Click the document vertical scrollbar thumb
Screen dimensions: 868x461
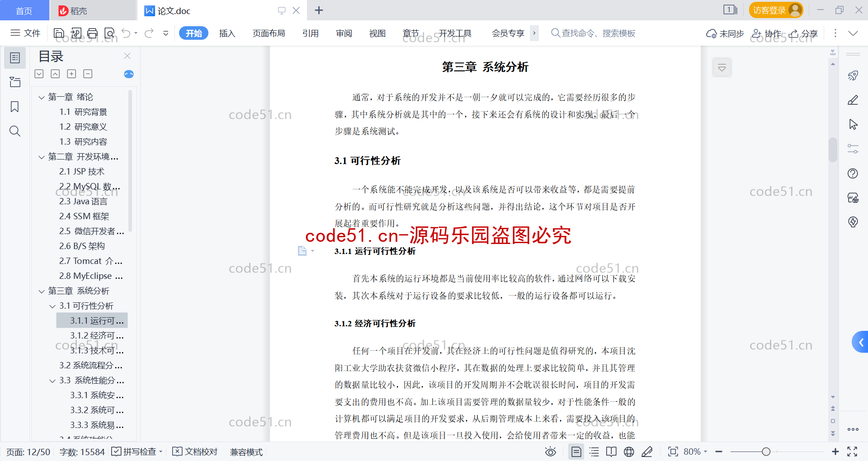(x=833, y=149)
